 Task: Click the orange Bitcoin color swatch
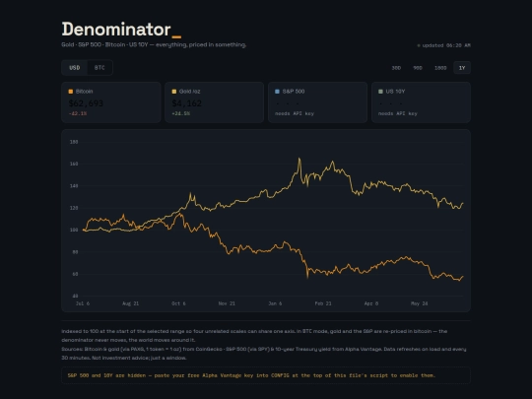[71, 92]
